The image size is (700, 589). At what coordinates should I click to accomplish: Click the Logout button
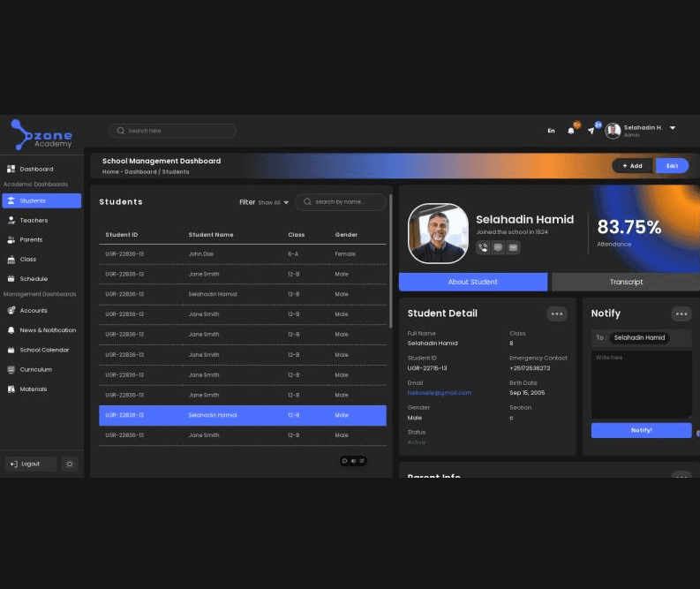31,464
